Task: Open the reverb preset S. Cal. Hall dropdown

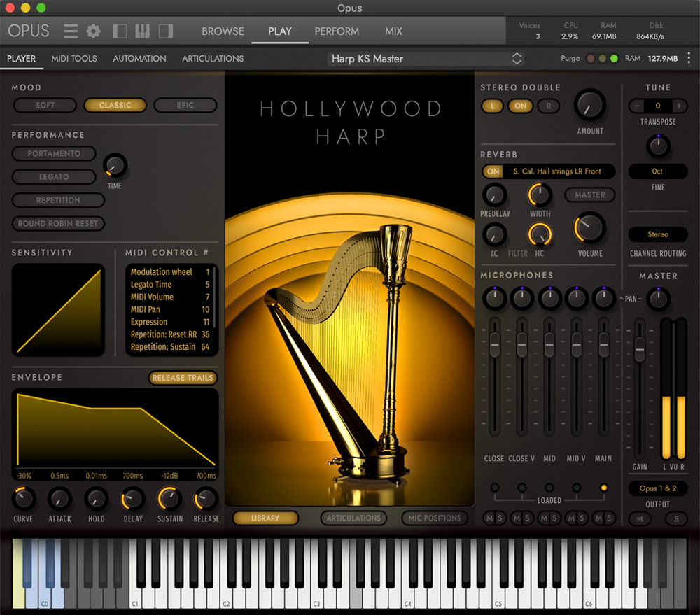Action: coord(556,171)
